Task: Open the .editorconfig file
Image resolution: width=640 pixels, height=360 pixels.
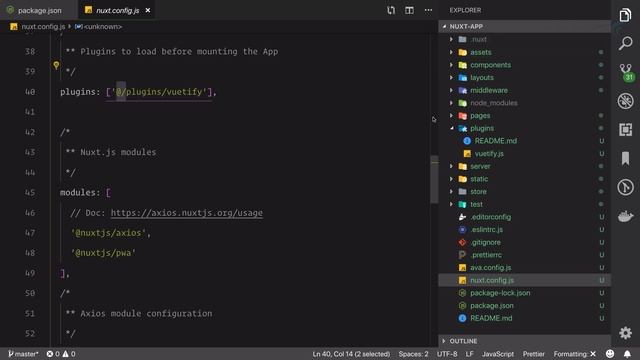Action: click(x=524, y=217)
